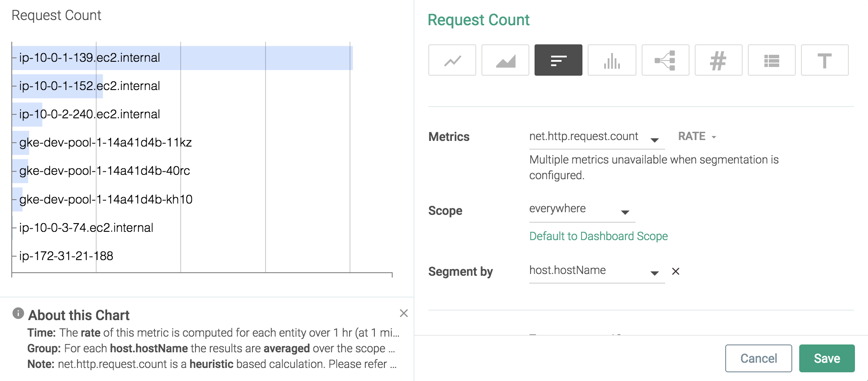
Task: Select the text (T) panel type
Action: tap(824, 60)
